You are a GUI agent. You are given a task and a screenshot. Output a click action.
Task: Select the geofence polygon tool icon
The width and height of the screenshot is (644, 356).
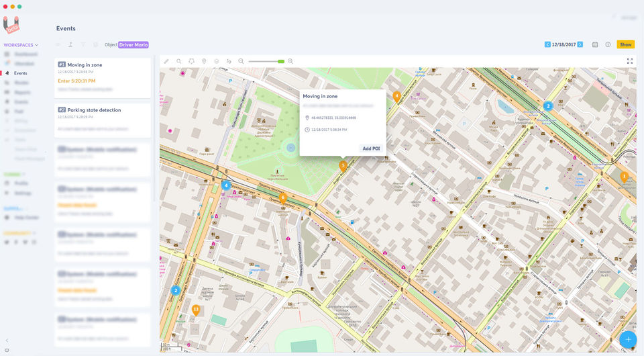tap(191, 61)
